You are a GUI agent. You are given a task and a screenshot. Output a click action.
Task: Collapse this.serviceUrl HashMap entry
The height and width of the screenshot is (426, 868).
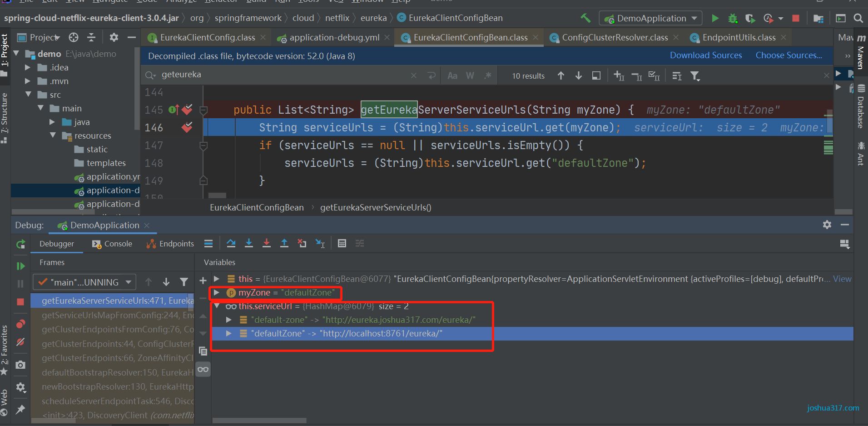point(217,306)
